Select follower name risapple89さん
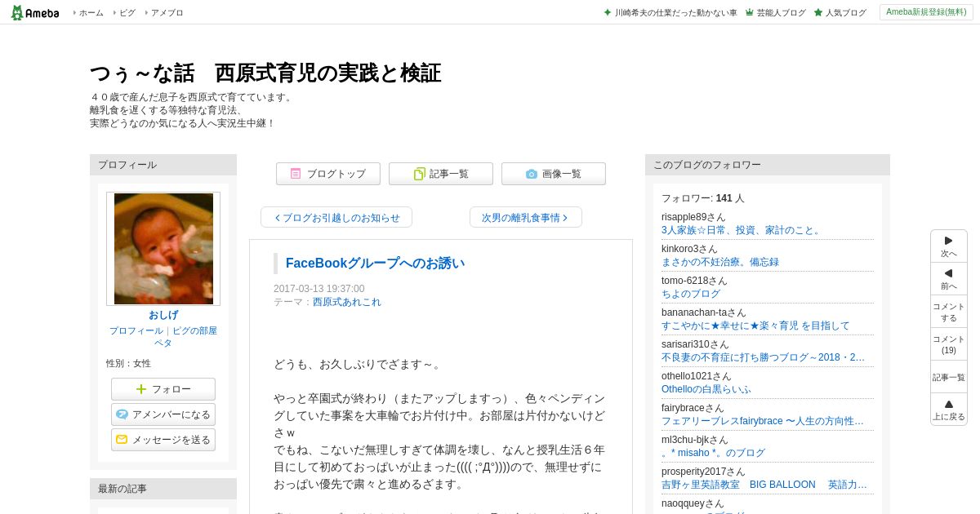The image size is (980, 514). 693,217
